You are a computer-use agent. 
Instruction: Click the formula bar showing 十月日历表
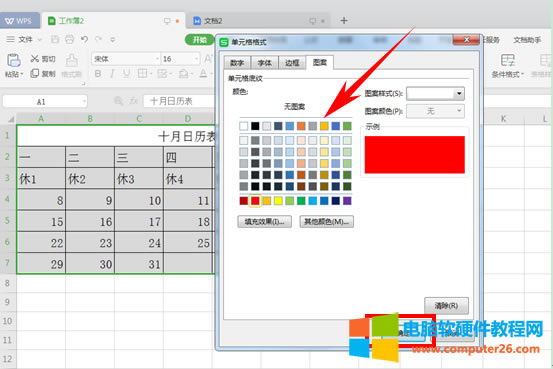pos(179,101)
